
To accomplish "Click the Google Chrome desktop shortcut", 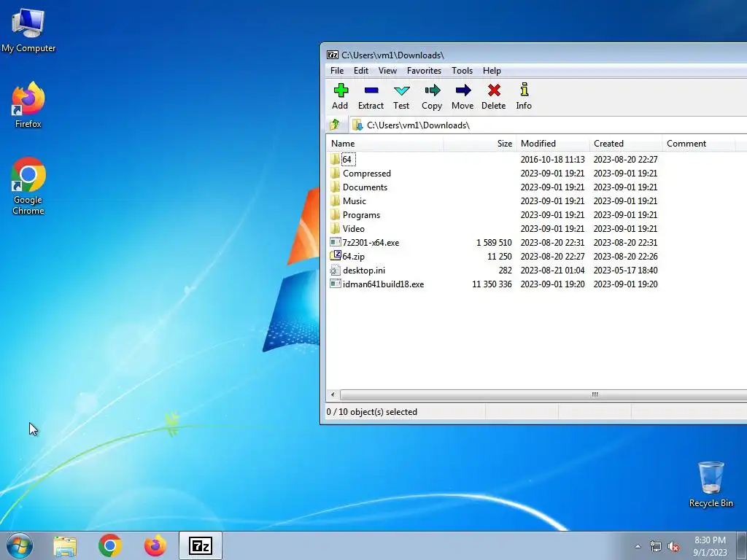I will pos(28,186).
